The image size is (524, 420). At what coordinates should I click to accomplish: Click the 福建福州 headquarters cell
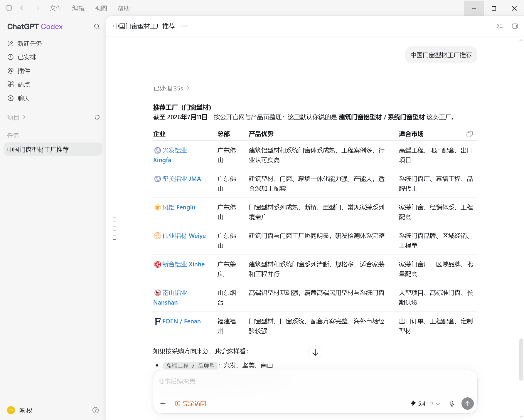[x=227, y=326]
